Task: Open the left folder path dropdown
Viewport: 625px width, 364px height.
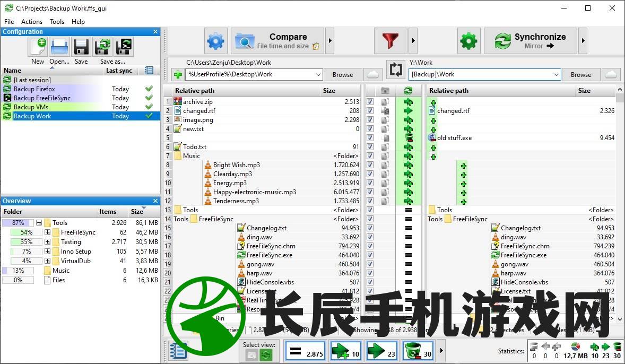Action: 318,75
